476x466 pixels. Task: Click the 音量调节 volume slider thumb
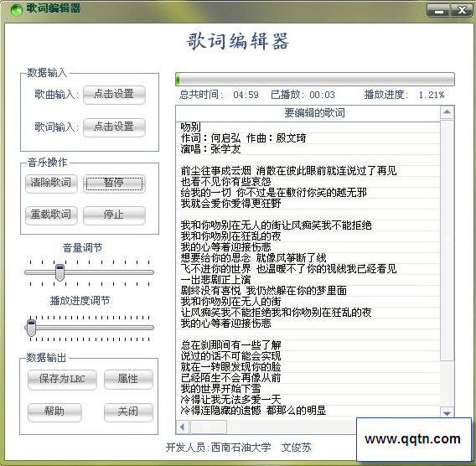59,272
